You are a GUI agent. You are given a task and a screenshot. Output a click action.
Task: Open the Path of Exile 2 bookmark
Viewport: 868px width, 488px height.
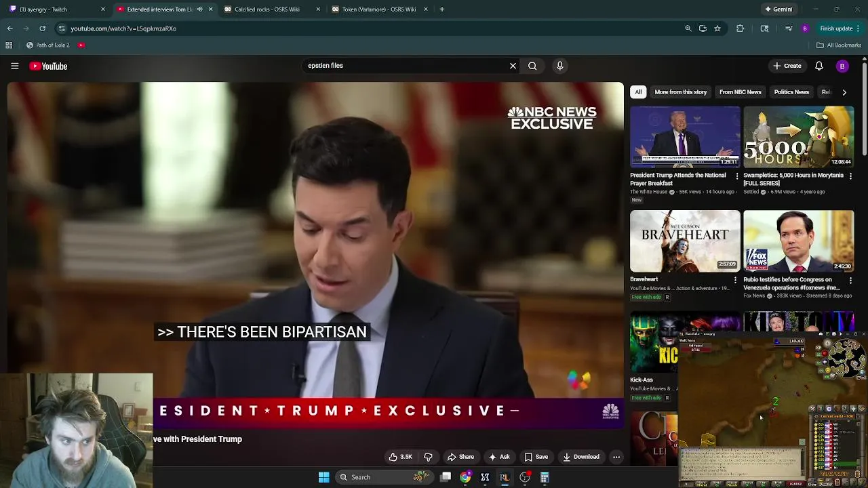coord(48,45)
